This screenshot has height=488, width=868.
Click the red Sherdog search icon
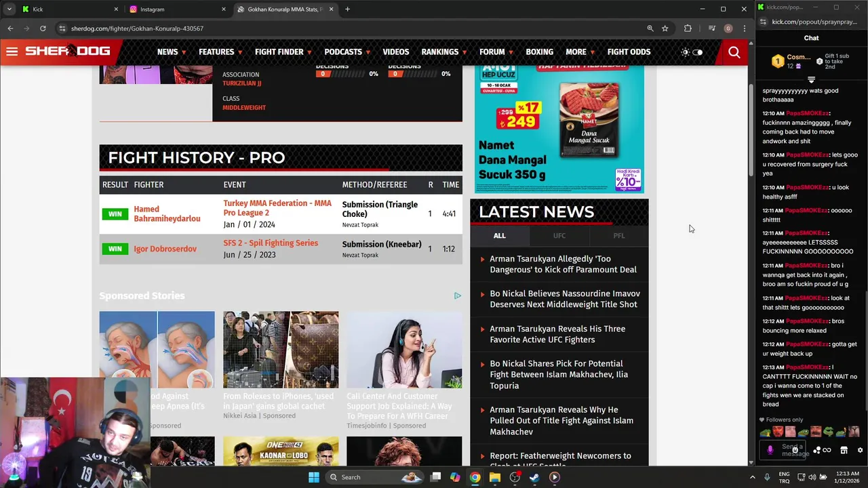[734, 52]
